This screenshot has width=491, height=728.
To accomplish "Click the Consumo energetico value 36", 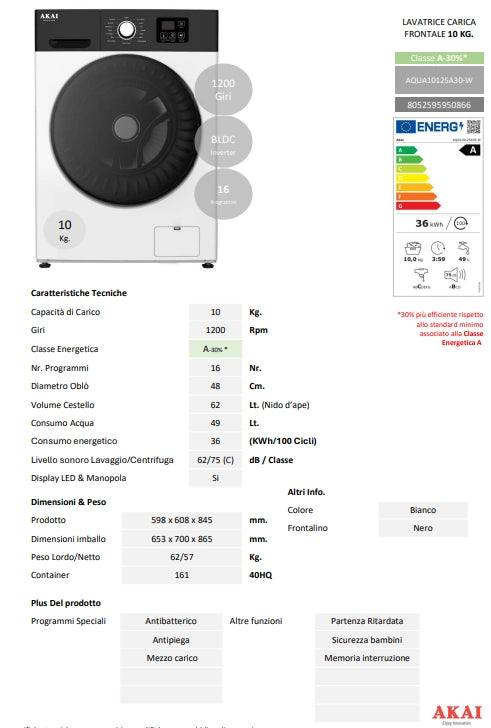I will coord(215,441).
